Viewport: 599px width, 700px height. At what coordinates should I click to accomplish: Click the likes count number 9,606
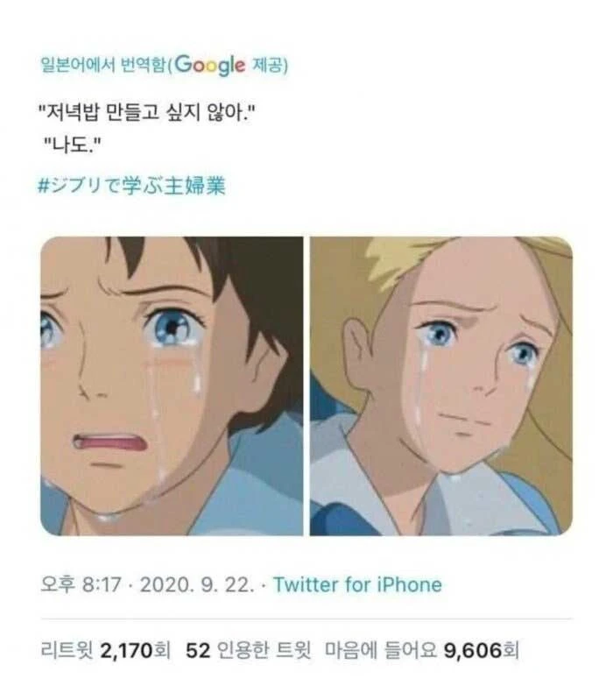(473, 650)
